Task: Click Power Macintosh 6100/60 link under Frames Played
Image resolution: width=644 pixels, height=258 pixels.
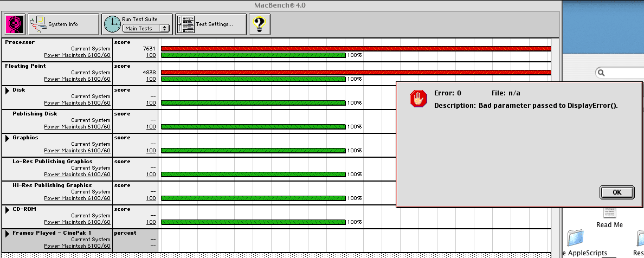Action: (x=77, y=246)
